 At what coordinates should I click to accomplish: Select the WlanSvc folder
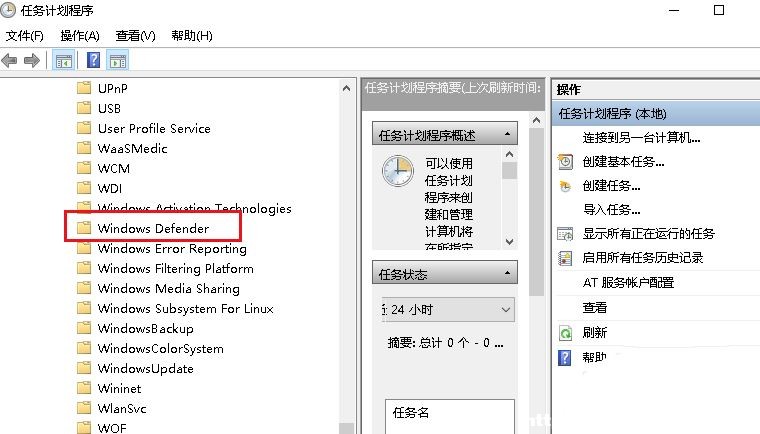(x=122, y=408)
